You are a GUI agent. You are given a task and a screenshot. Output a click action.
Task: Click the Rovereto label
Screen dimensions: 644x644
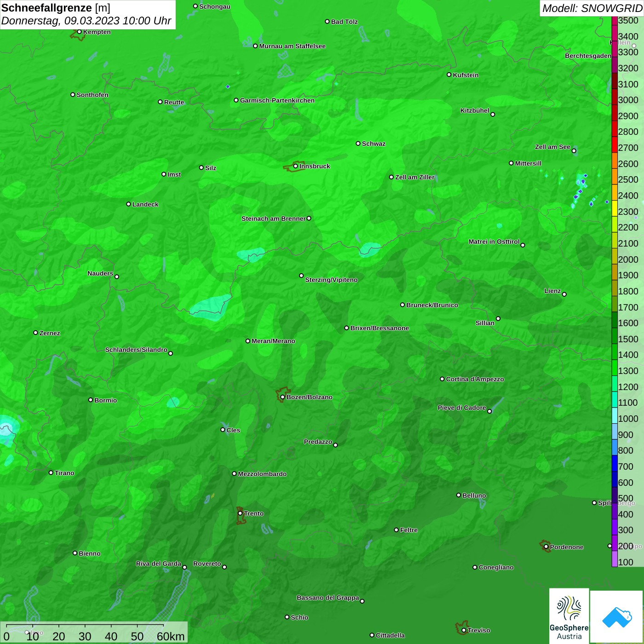207,563
